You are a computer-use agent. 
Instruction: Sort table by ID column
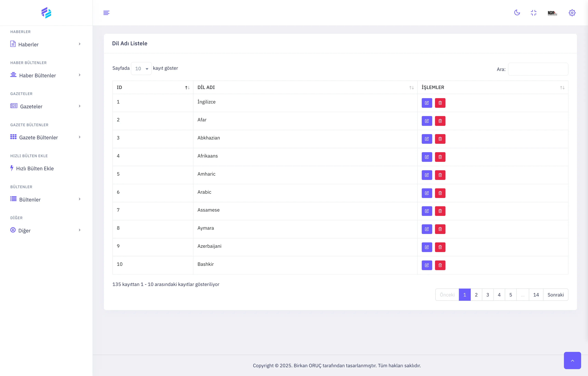(153, 87)
